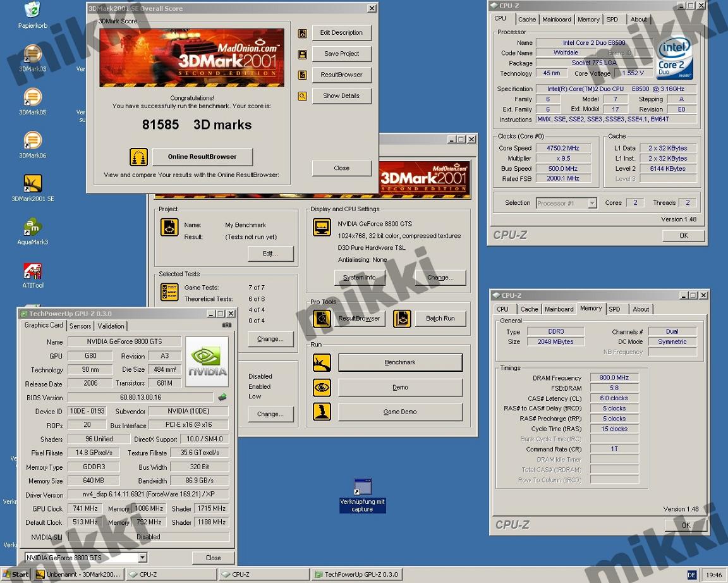Click the ResultBrowser icon in score dialog
Viewport: 728px width, 583px height.
[302, 75]
